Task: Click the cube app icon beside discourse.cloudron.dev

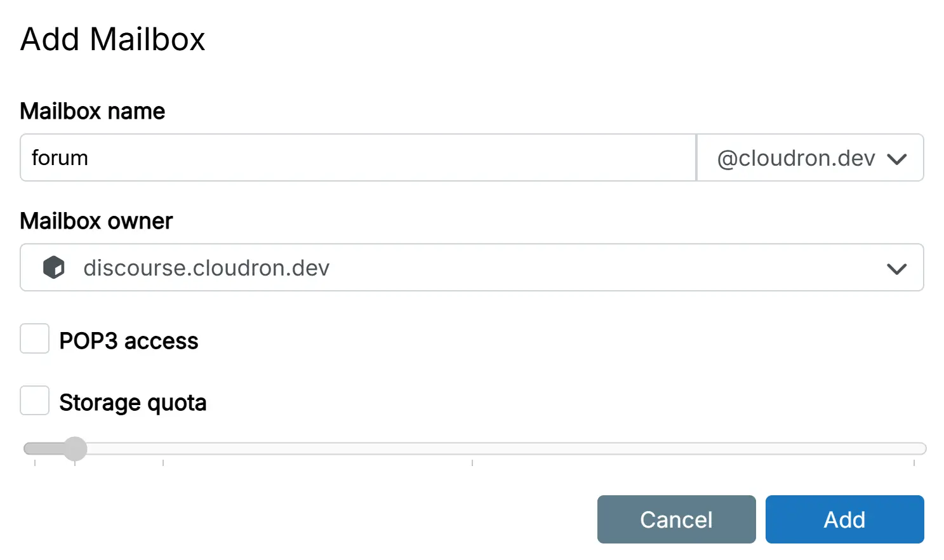Action: coord(54,267)
